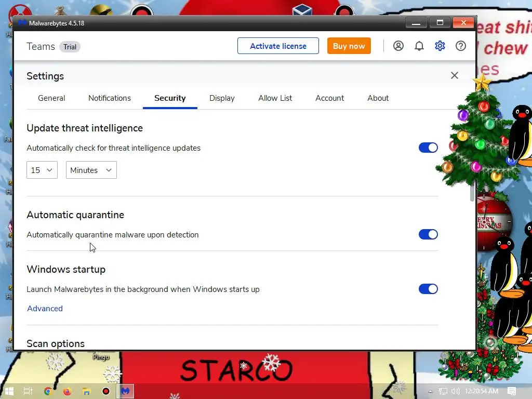Open the notifications bell icon
The image size is (532, 399).
tap(419, 46)
